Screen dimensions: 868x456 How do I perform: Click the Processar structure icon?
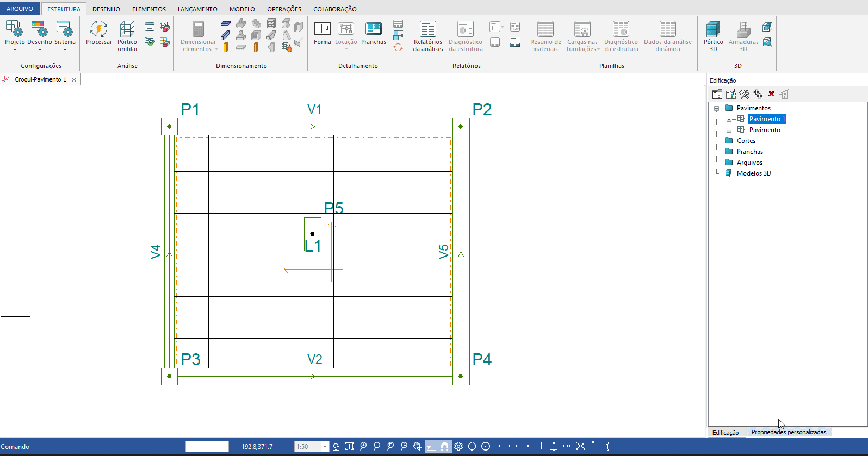pyautogui.click(x=98, y=33)
